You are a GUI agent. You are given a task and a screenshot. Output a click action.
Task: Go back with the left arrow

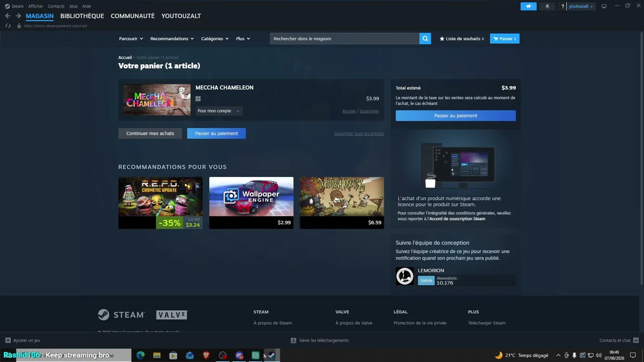[x=8, y=16]
